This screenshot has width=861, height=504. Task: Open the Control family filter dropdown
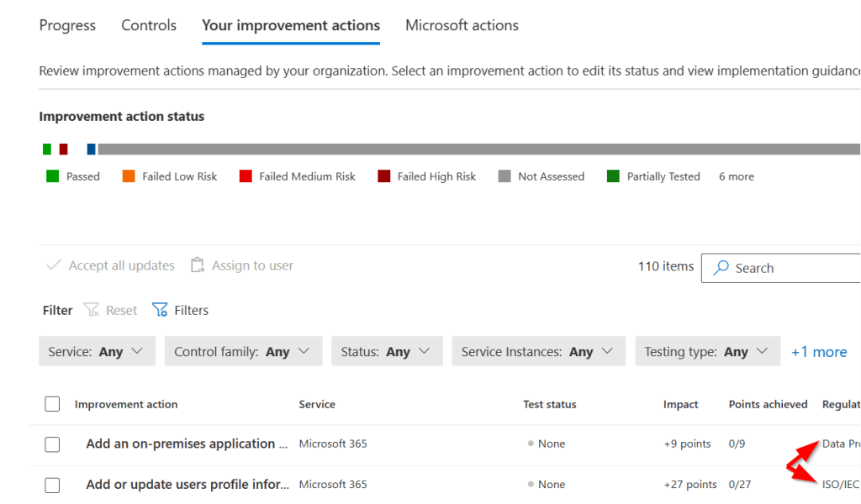tap(243, 352)
